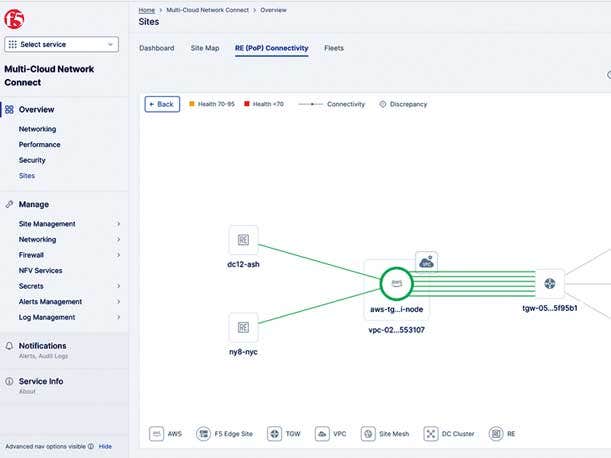This screenshot has width=611, height=458.
Task: Expand Site Management submenu
Action: [x=118, y=224]
